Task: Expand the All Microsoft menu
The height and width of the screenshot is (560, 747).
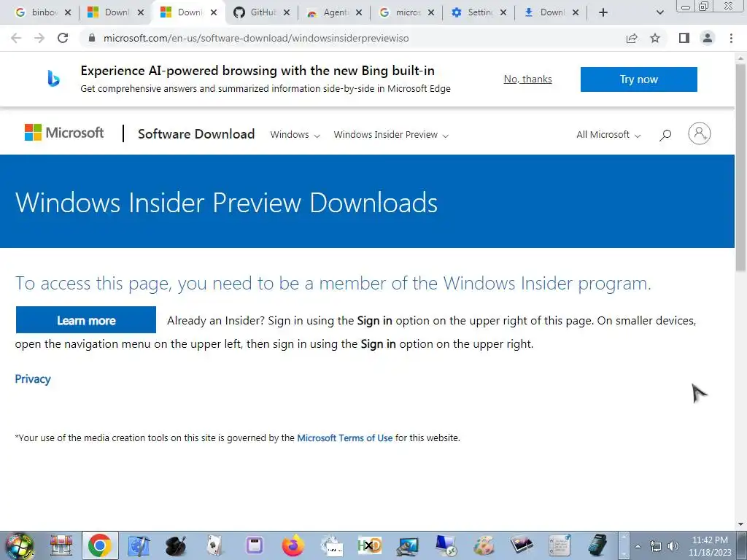Action: [x=608, y=135]
